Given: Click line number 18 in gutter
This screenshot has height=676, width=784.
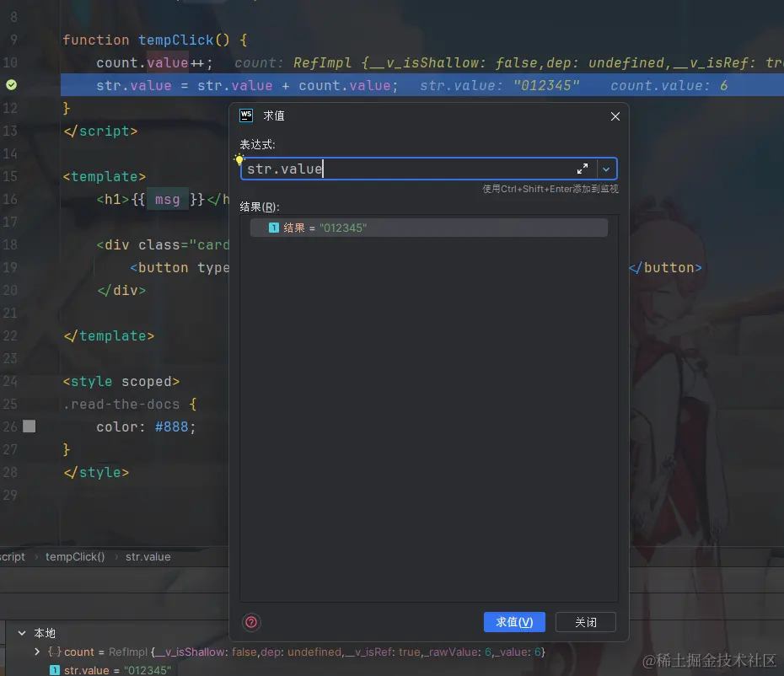Looking at the screenshot, I should tap(10, 244).
